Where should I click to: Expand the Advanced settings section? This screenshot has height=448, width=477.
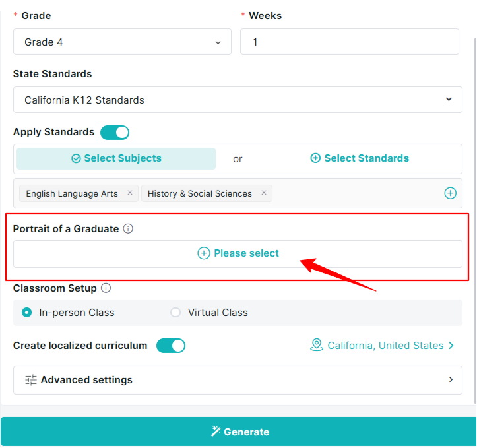coord(238,380)
